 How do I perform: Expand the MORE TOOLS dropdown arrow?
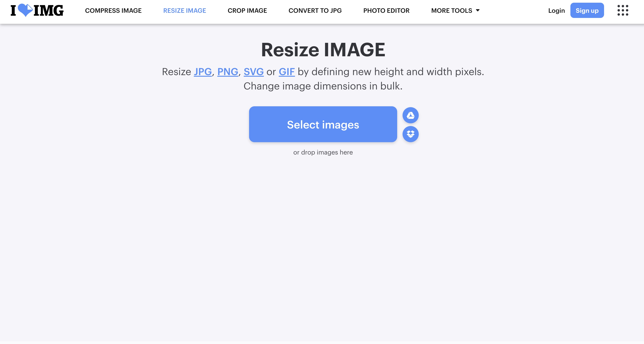pos(478,11)
